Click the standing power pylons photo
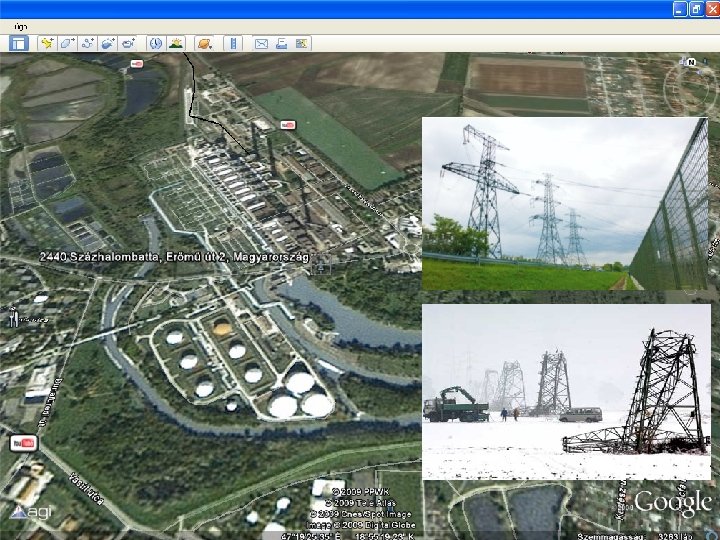This screenshot has height=540, width=720. [565, 203]
